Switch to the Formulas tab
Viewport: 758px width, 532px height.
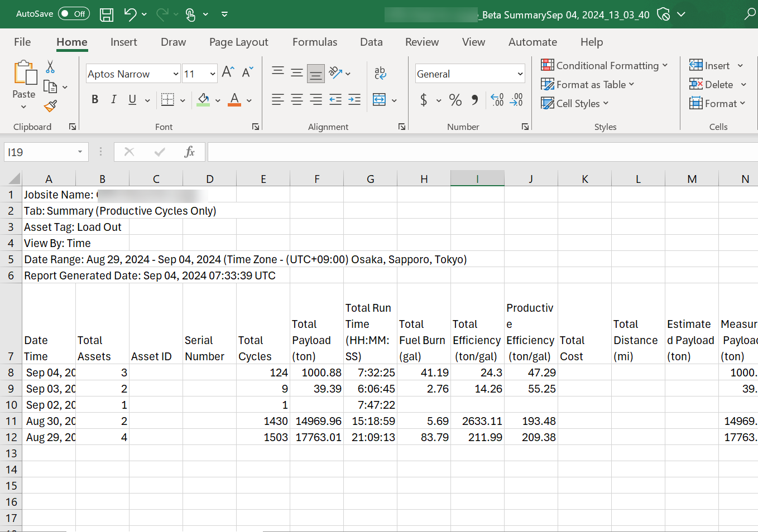(x=315, y=42)
